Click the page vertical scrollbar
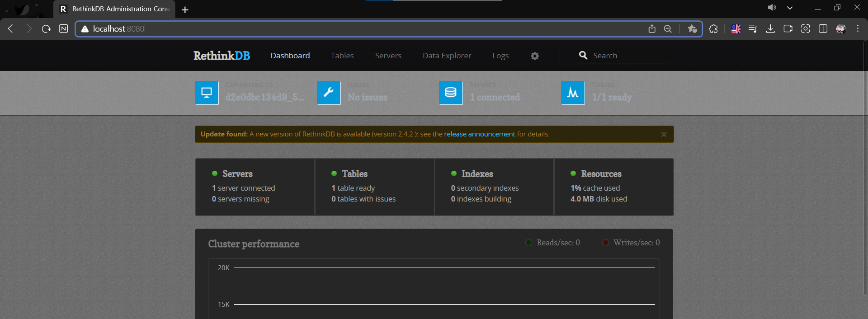868x319 pixels. tap(865, 168)
